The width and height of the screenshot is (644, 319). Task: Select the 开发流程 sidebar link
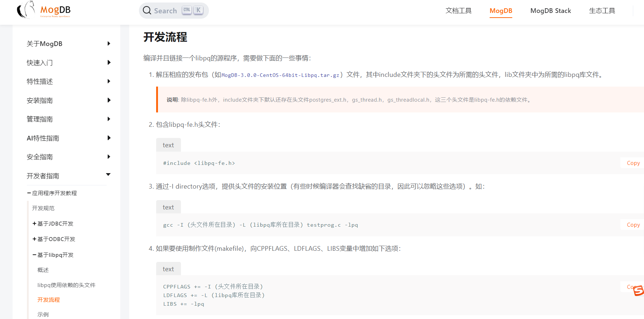click(48, 300)
